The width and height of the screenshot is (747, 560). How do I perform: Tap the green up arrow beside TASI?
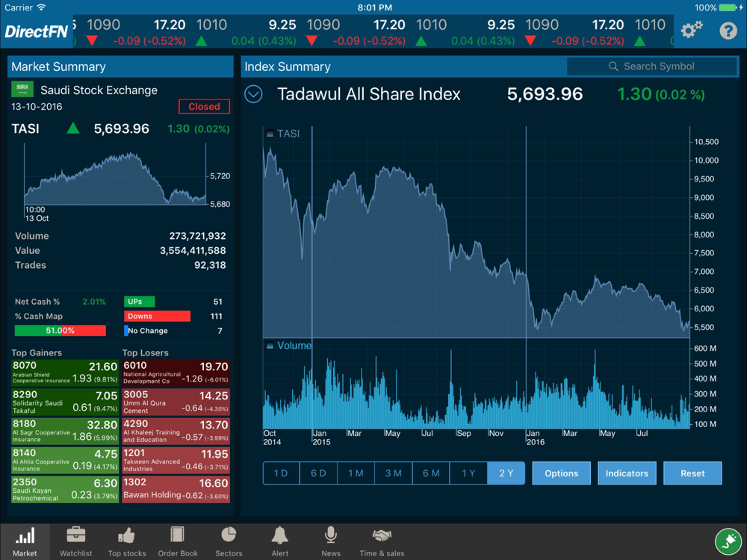tap(73, 128)
